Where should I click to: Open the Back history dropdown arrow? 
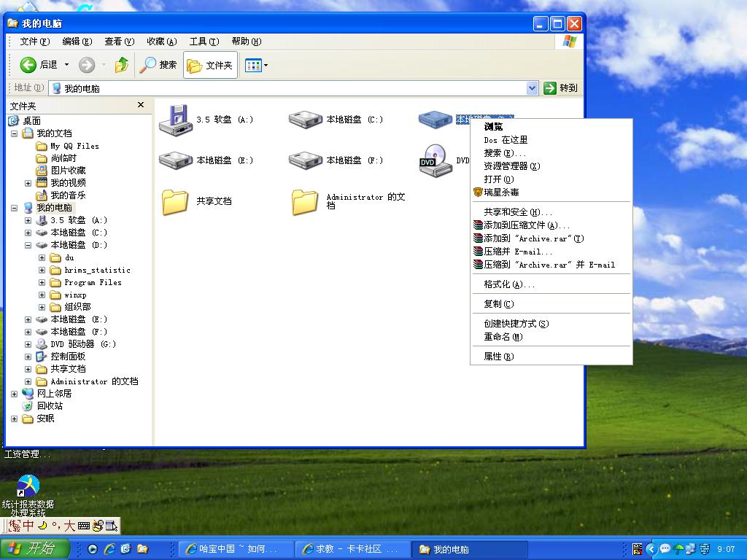click(x=66, y=65)
